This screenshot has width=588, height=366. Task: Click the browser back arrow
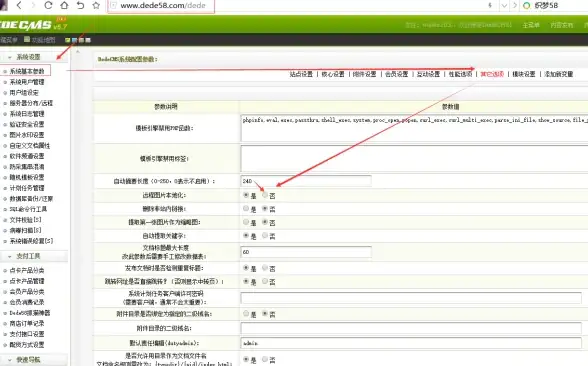(19, 6)
